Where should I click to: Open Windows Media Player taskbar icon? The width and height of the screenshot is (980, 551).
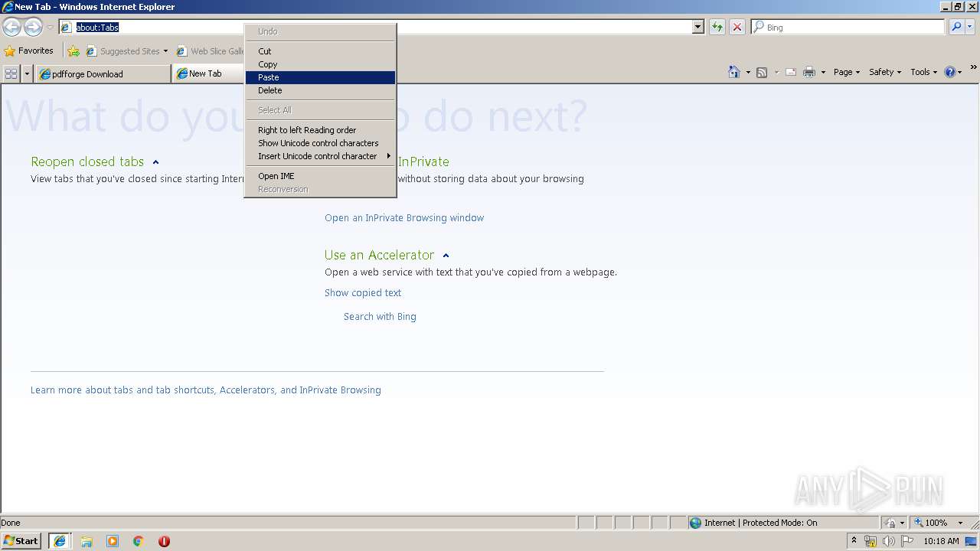tap(113, 541)
